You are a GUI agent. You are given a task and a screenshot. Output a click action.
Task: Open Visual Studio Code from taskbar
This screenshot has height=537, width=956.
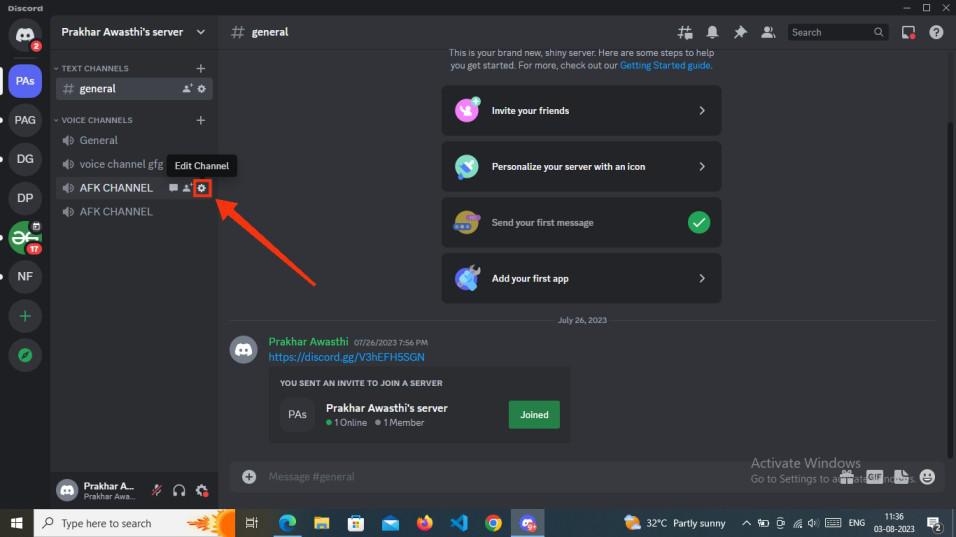coord(458,523)
